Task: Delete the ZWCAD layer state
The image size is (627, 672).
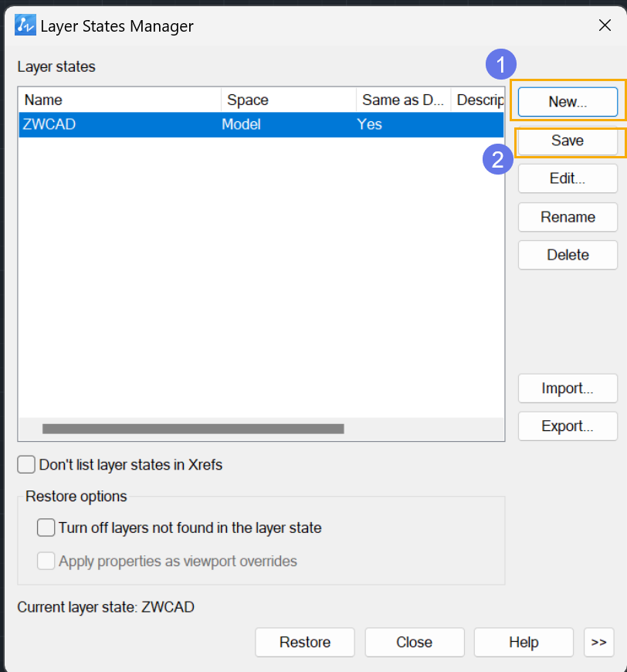Action: (x=568, y=255)
